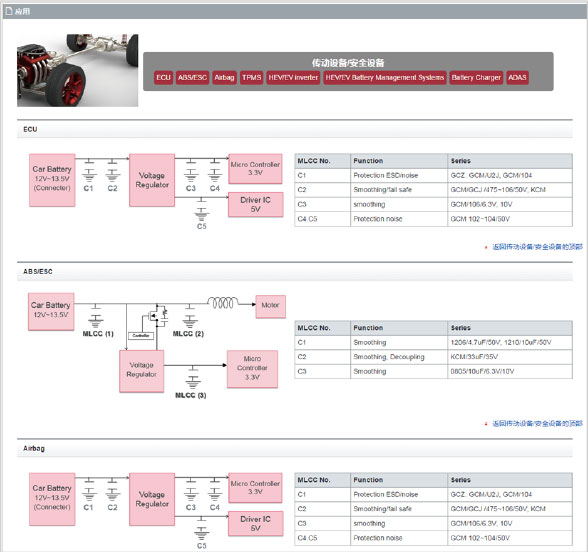Click 'KCM/33uF/35V' cell in ABS/ESC table
Screen dimensions: 588x552
(x=510, y=357)
